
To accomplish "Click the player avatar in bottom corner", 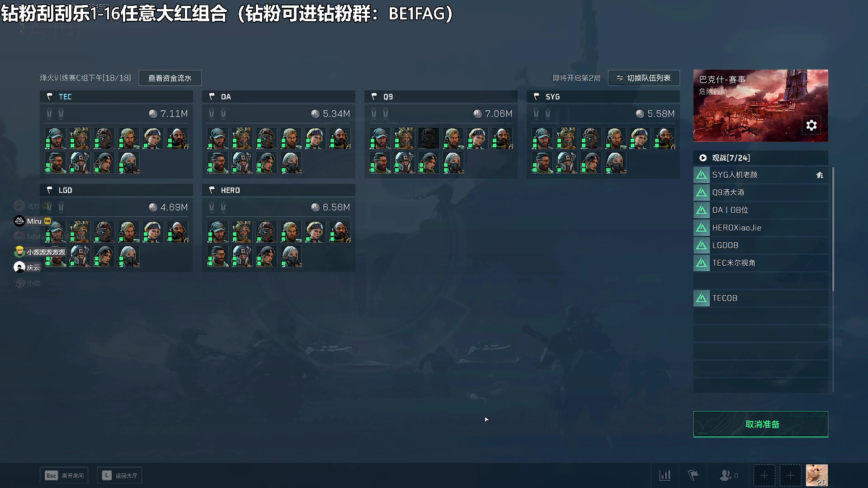I will point(817,475).
